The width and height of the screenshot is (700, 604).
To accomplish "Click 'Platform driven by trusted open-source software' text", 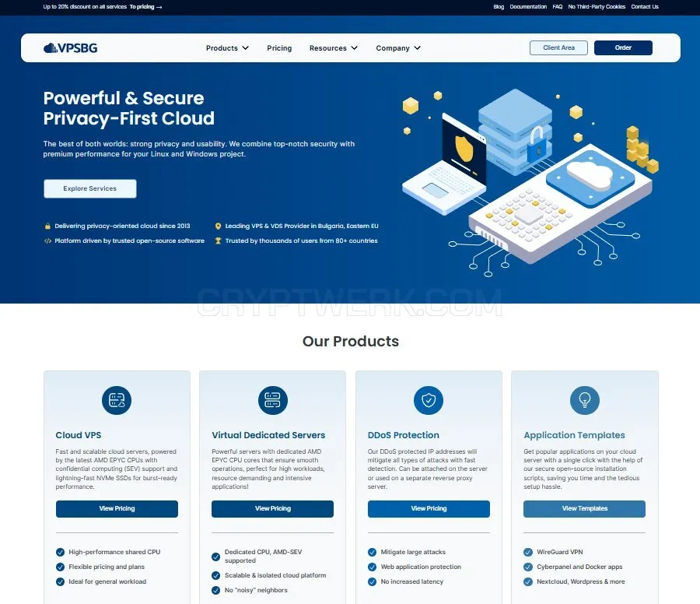I will coord(129,241).
